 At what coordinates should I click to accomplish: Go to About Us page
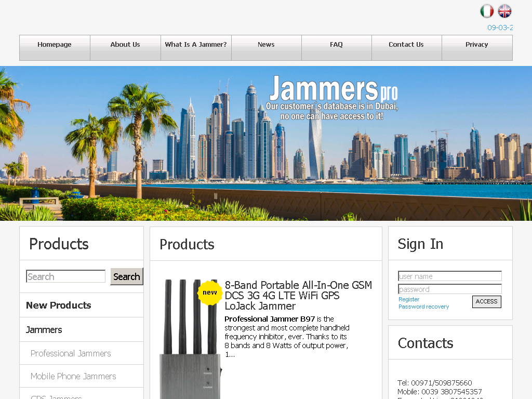125,48
